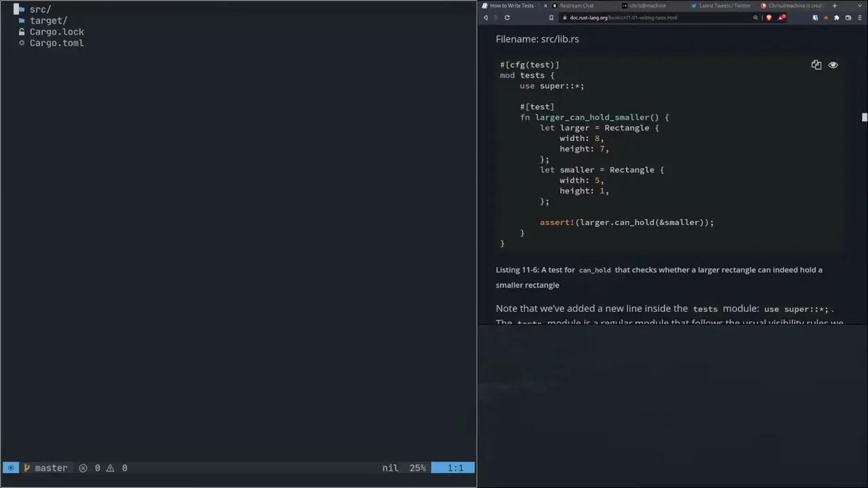Toggle hidden lines with the eye icon
This screenshot has width=868, height=488.
(833, 65)
